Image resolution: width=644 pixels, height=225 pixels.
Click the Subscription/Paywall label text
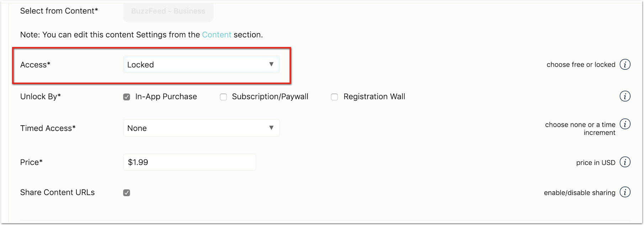tap(270, 96)
